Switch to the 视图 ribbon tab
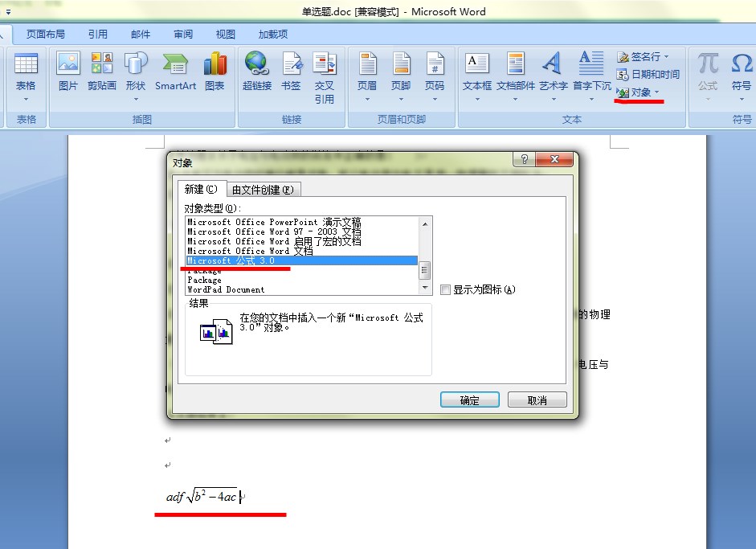 pyautogui.click(x=226, y=35)
